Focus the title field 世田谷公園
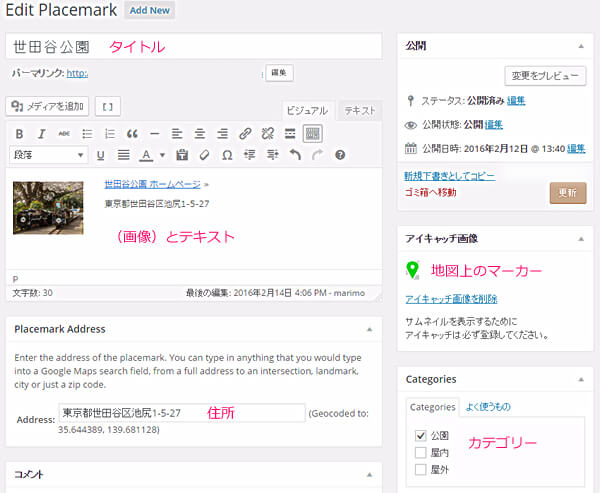This screenshot has width=600, height=493. [194, 46]
